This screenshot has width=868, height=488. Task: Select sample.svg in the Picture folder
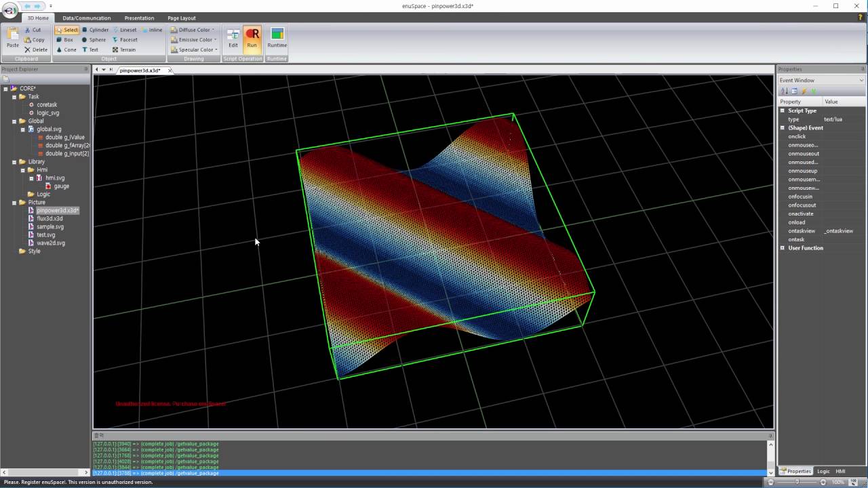[x=50, y=227]
